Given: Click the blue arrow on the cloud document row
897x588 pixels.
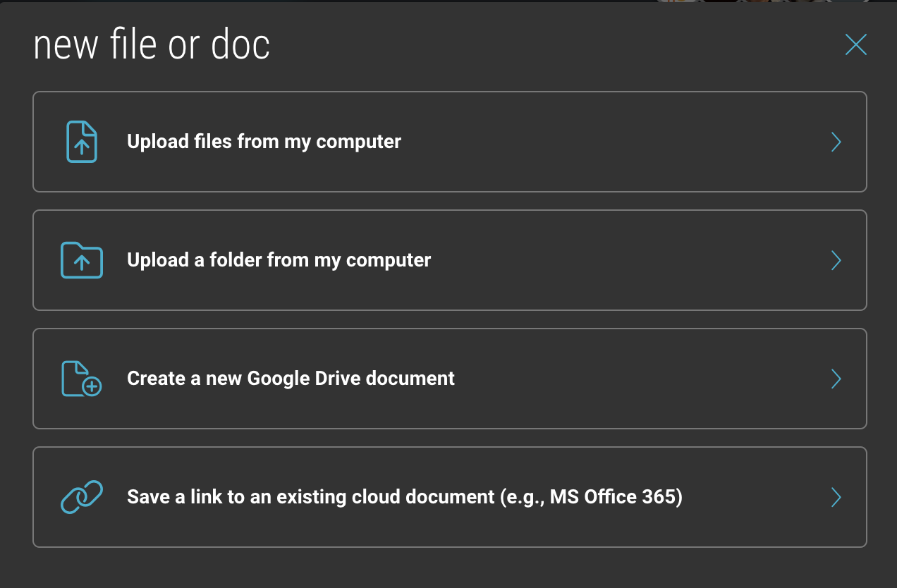Looking at the screenshot, I should (836, 497).
